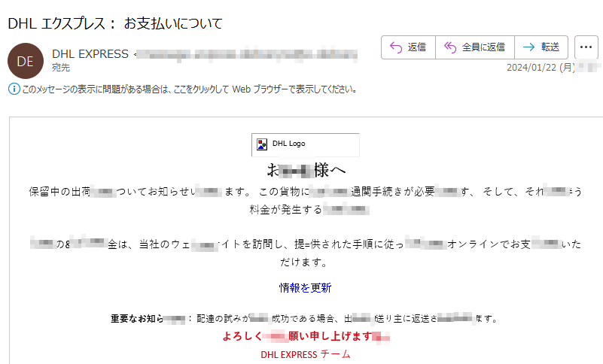Click the 転送 forward button
The width and height of the screenshot is (603, 364).
coord(541,47)
